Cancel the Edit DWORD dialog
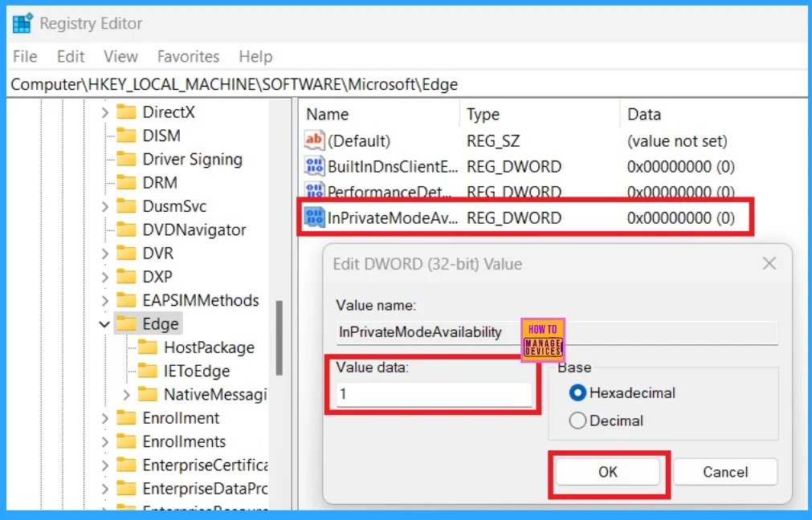This screenshot has width=812, height=520. pyautogui.click(x=725, y=472)
